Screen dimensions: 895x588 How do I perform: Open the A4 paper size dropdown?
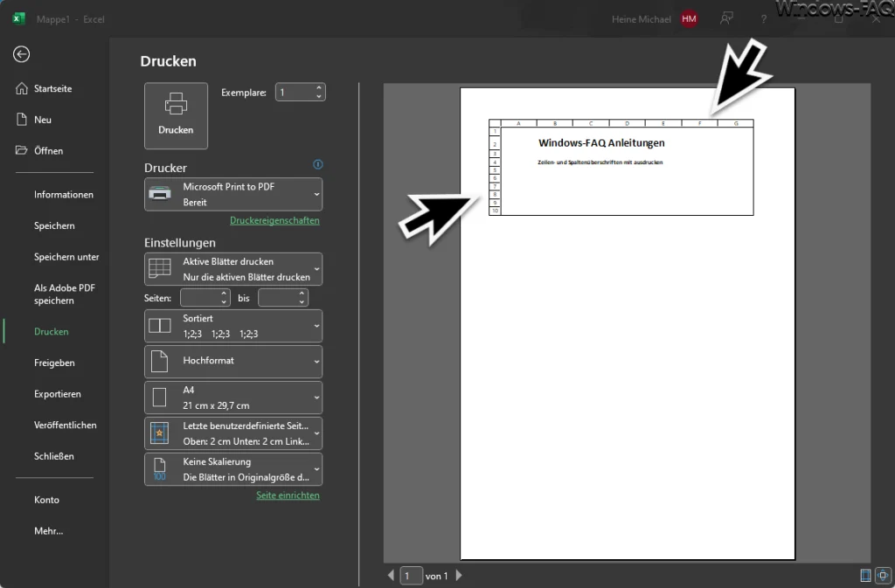(x=232, y=398)
